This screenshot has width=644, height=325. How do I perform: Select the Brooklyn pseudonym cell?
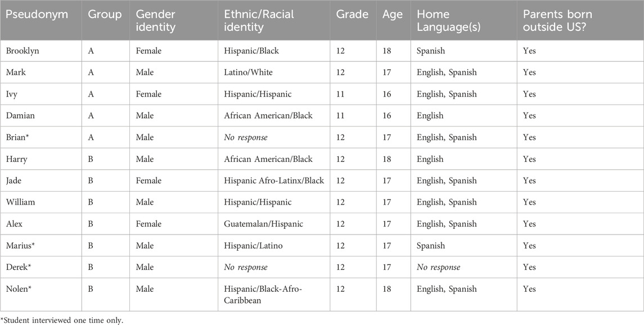point(22,51)
